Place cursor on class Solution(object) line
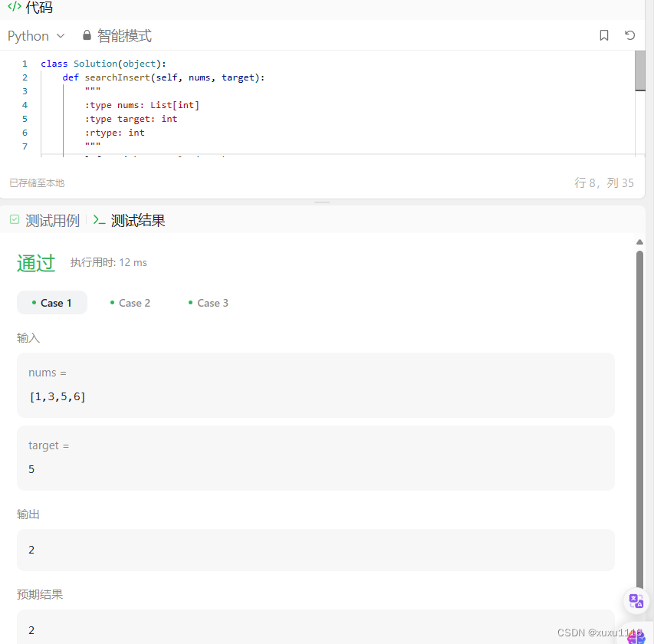Viewport: 654px width, 644px height. (x=103, y=64)
